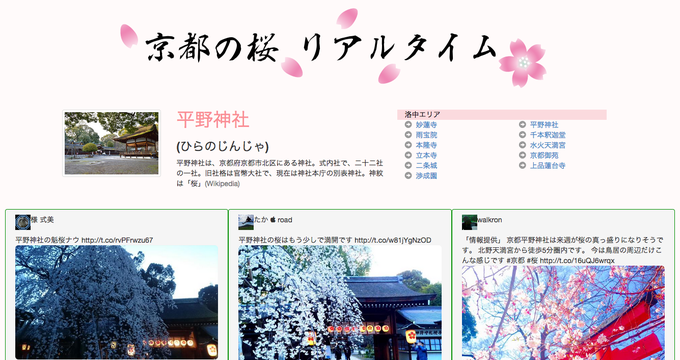Click the username 'walkron'
The image size is (680, 360).
point(490,220)
